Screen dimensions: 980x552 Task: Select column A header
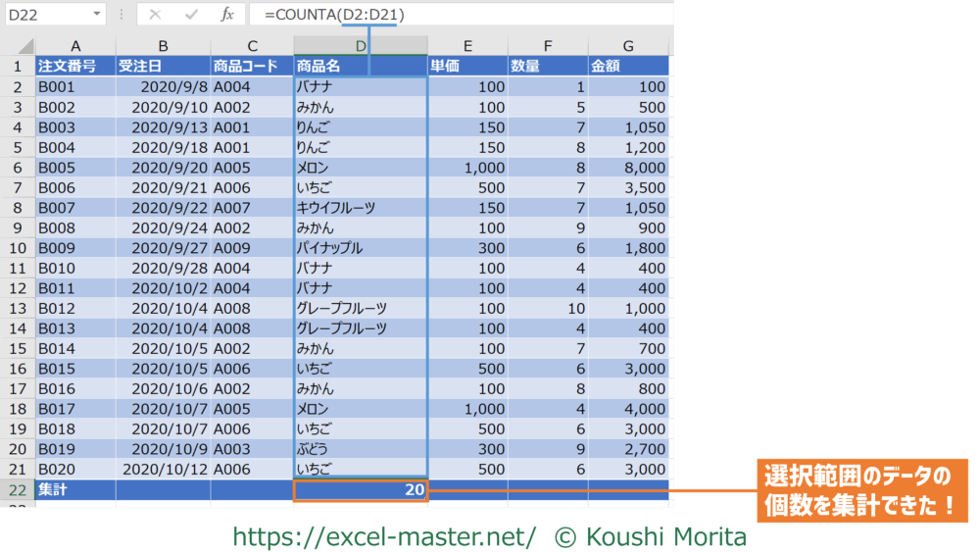tap(75, 46)
